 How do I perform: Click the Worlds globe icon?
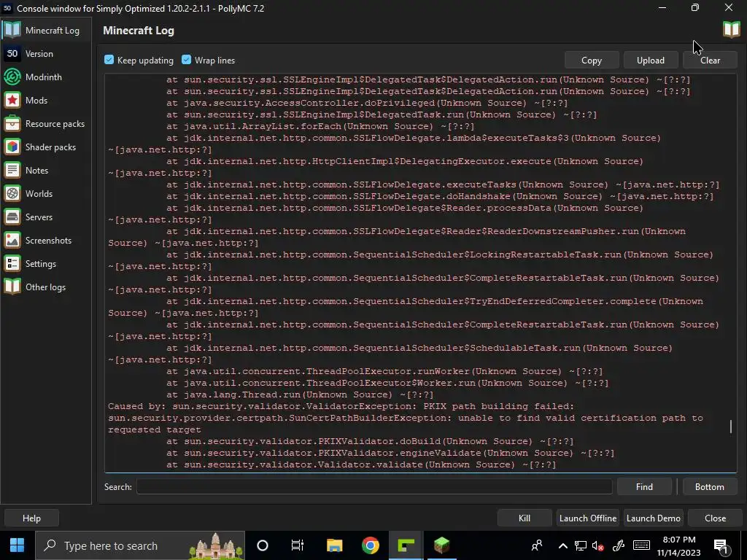tap(12, 193)
